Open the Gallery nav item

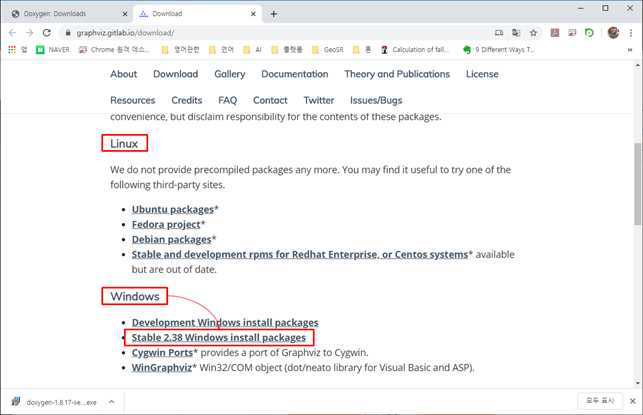pos(230,74)
